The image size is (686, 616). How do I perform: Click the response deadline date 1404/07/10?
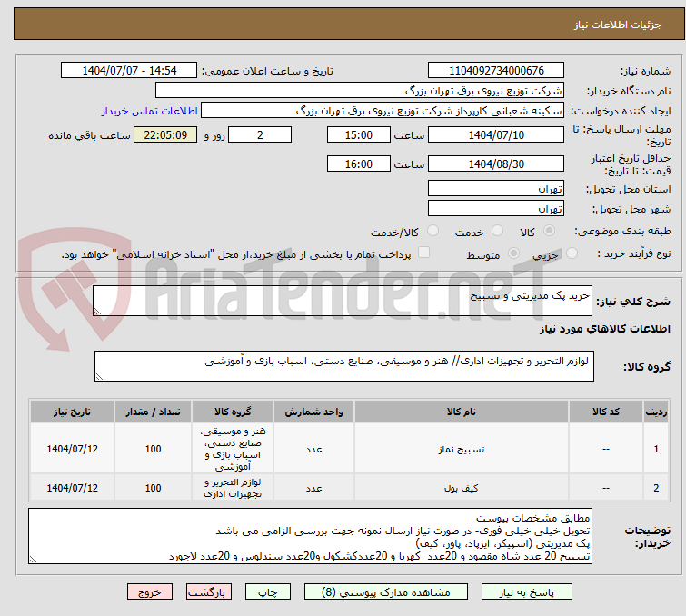coord(496,134)
